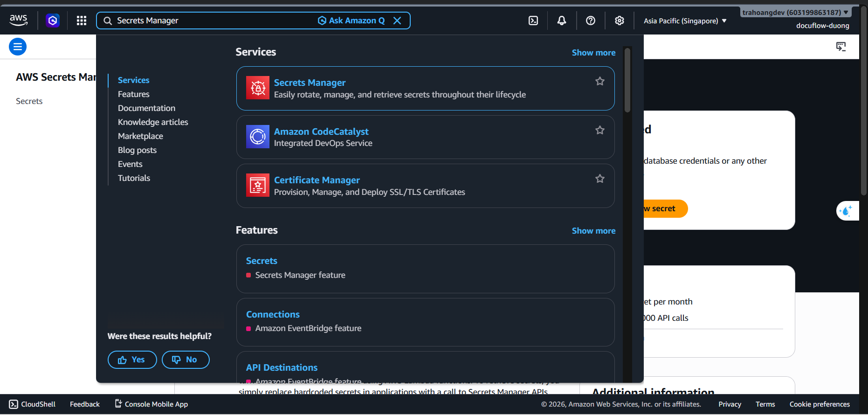This screenshot has height=415, width=868.
Task: Favorite Secrets Manager with the star
Action: [x=600, y=81]
